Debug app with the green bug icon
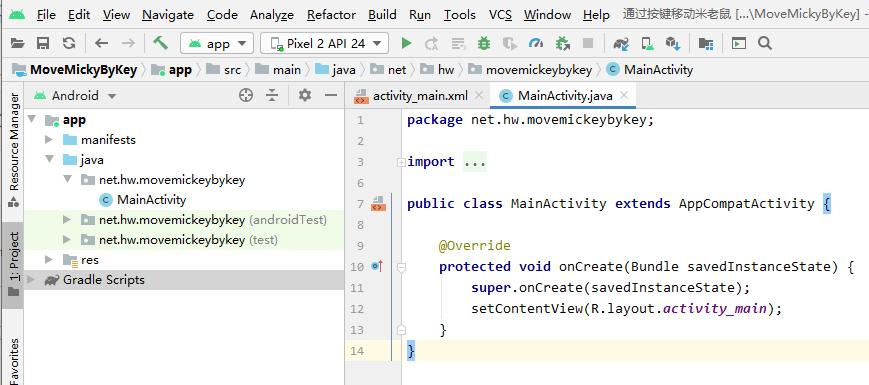Image resolution: width=869 pixels, height=385 pixels. [x=484, y=43]
